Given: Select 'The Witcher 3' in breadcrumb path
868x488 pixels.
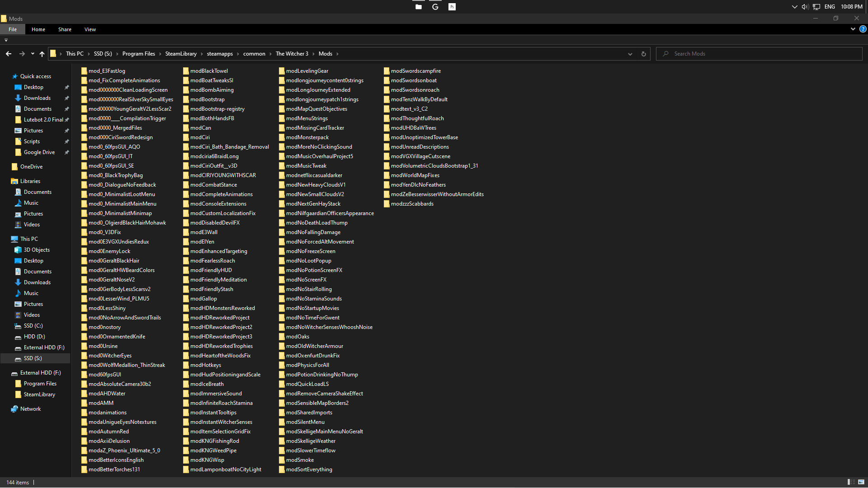Looking at the screenshot, I should (292, 54).
